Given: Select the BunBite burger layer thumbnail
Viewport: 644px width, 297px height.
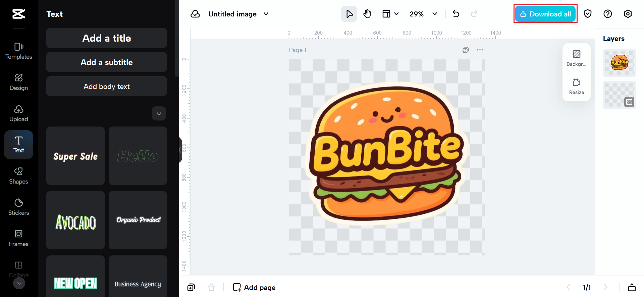Looking at the screenshot, I should 619,63.
